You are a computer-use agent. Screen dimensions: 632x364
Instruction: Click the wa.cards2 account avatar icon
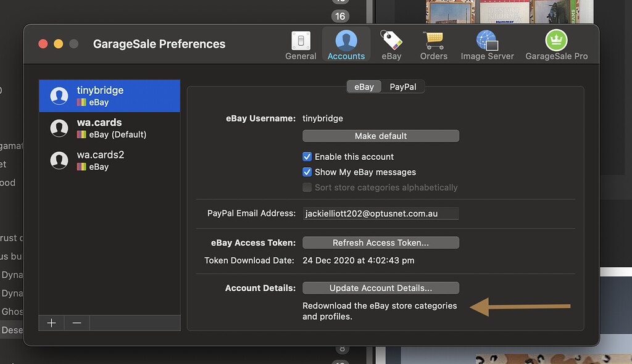59,160
